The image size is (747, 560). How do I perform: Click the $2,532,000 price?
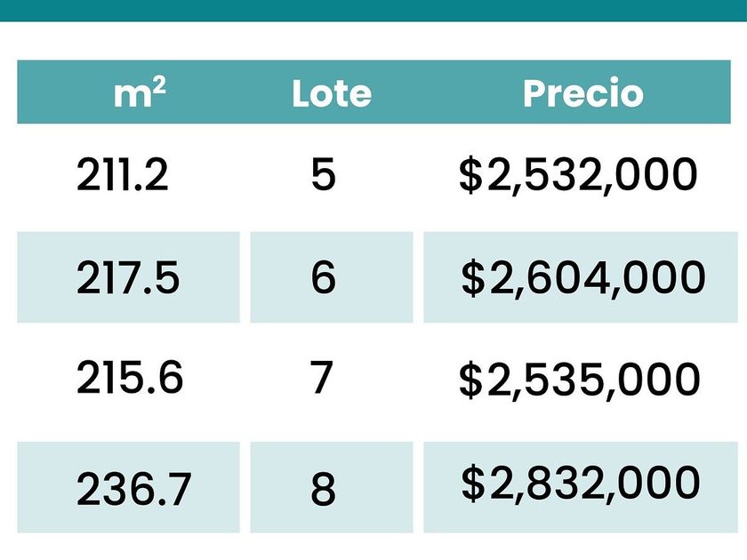coord(578,175)
